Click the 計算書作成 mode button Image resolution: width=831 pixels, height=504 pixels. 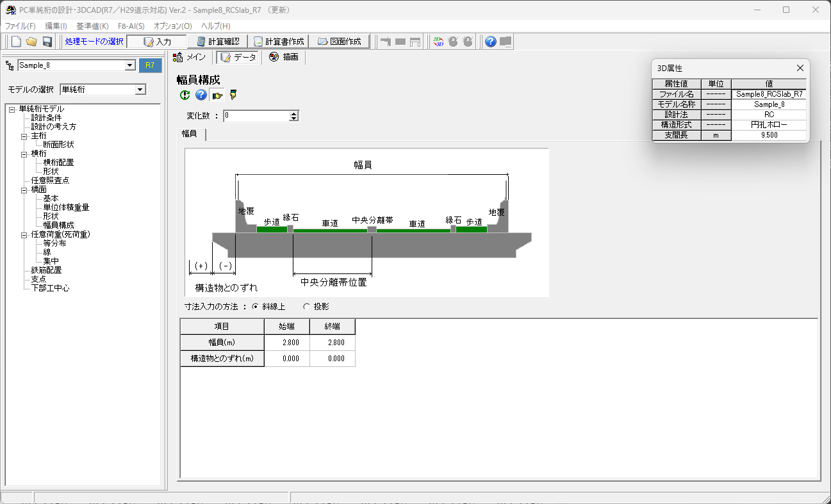(278, 42)
